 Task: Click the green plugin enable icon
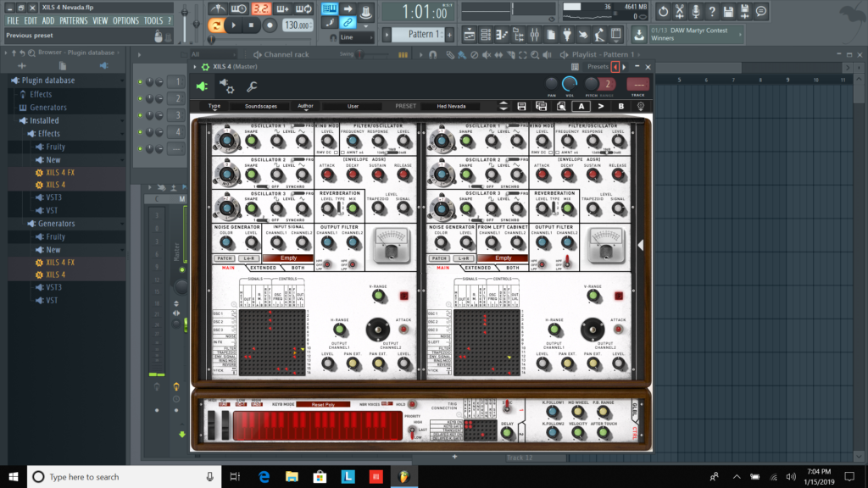click(x=202, y=86)
